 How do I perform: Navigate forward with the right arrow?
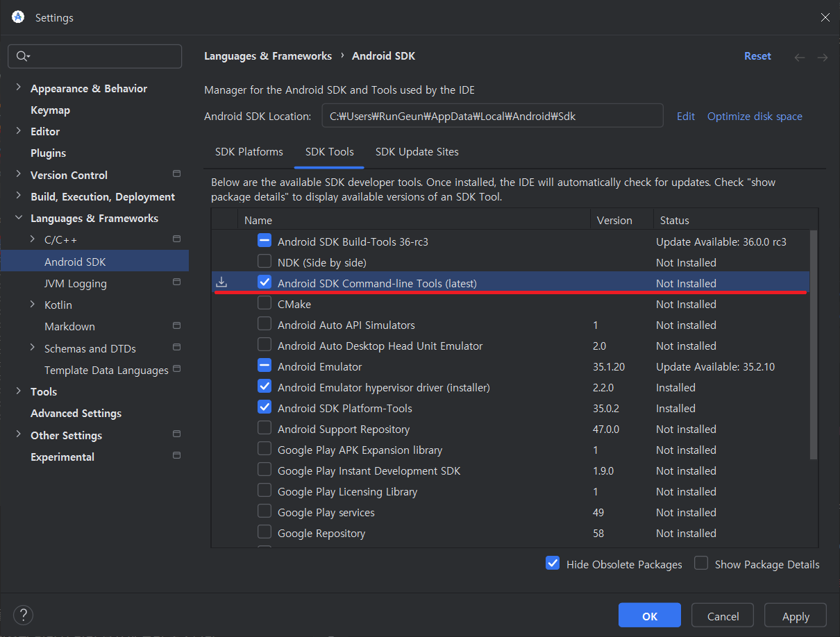coord(823,57)
